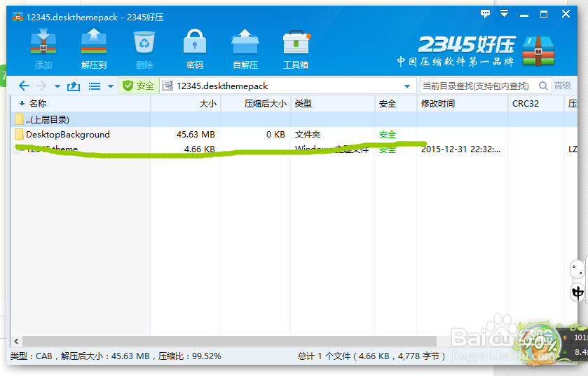Click the up-one-level folder icon
Viewport: 588px width, 376px height.
point(74,86)
